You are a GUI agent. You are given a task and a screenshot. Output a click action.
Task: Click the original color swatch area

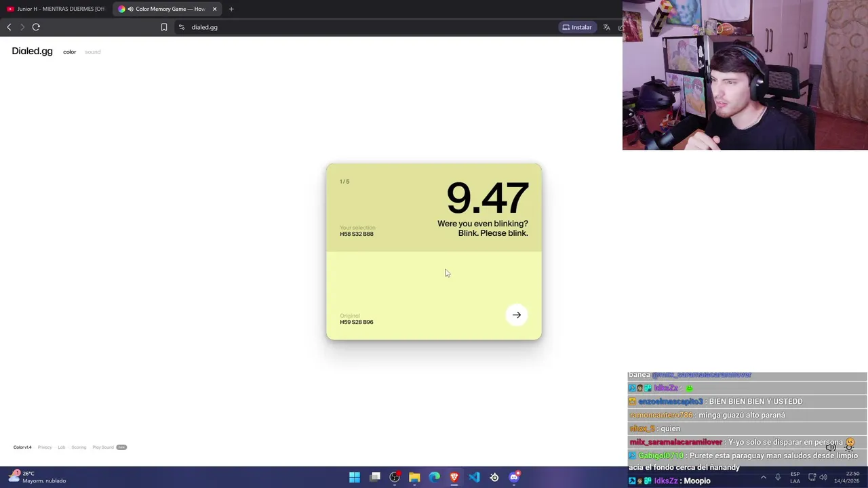[434, 296]
